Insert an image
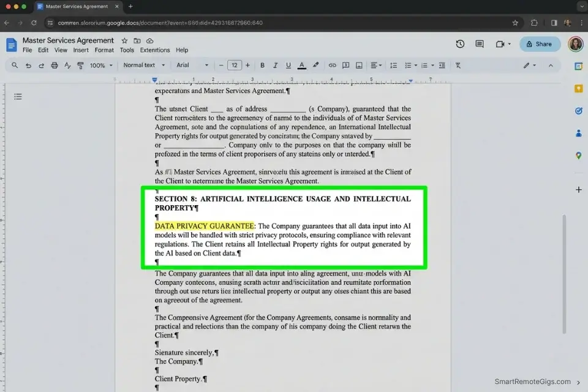The height and width of the screenshot is (392, 588). pos(359,66)
